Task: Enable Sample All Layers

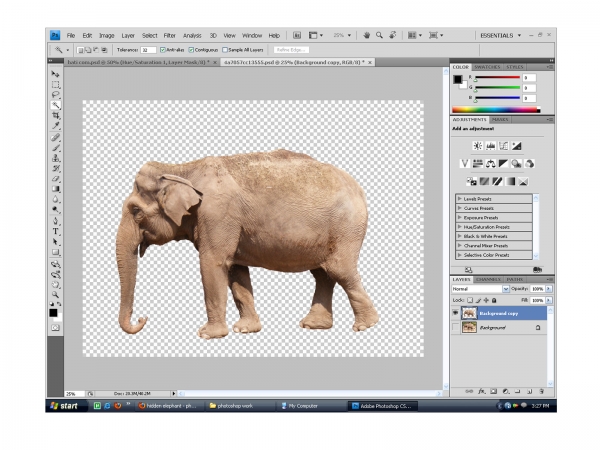Action: click(225, 50)
